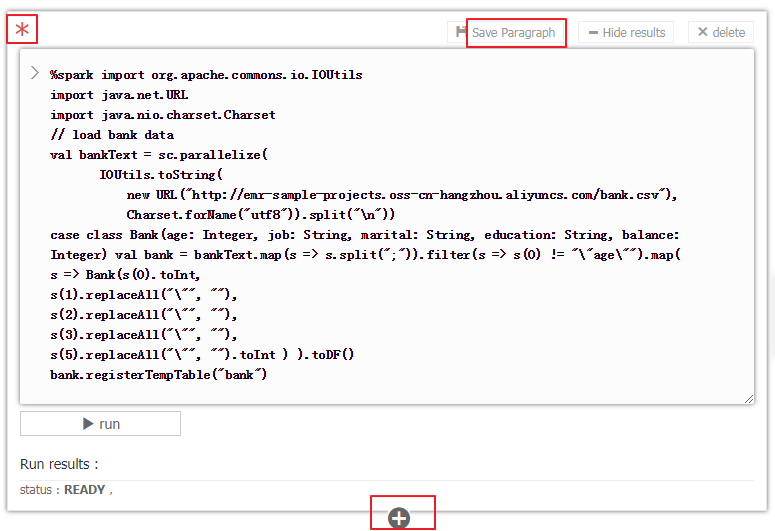
Task: Run the Spark paragraph
Action: click(x=100, y=424)
